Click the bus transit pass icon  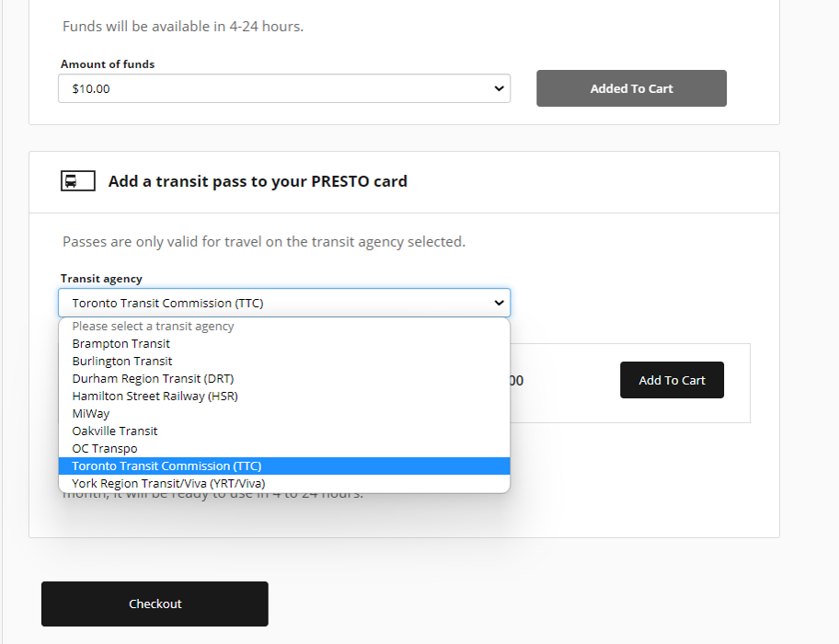point(78,181)
